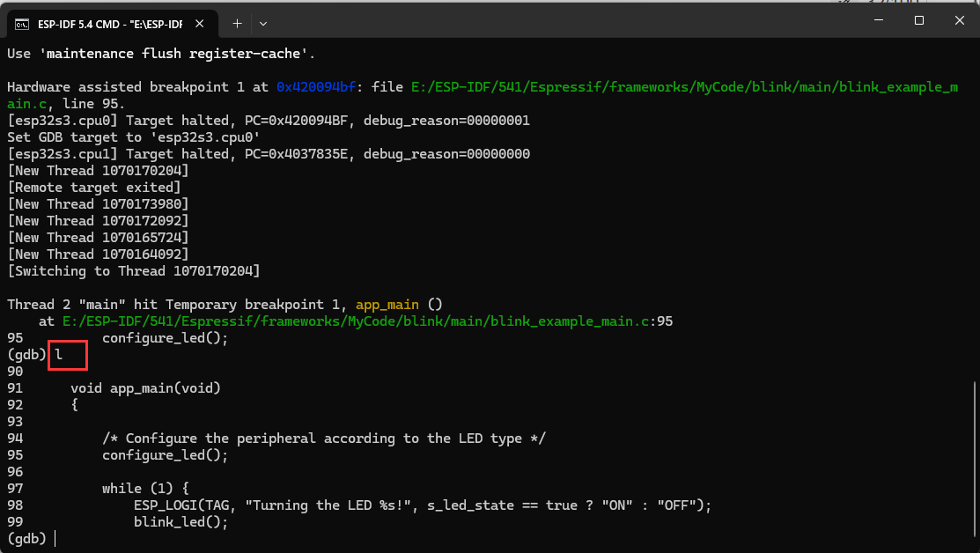Click '[Switching to Thread 1070170204]' text
The height and width of the screenshot is (553, 980).
pos(133,270)
